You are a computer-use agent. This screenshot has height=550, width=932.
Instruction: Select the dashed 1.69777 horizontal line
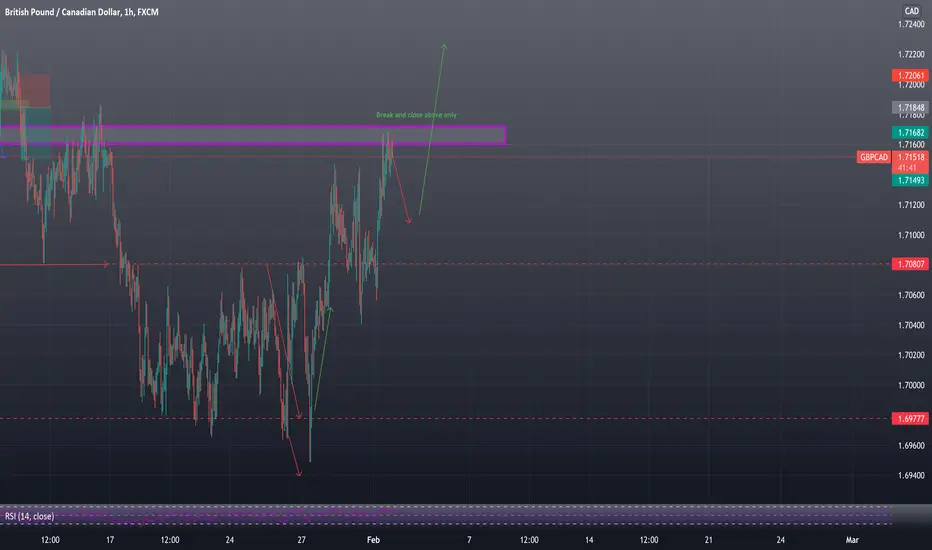446,419
